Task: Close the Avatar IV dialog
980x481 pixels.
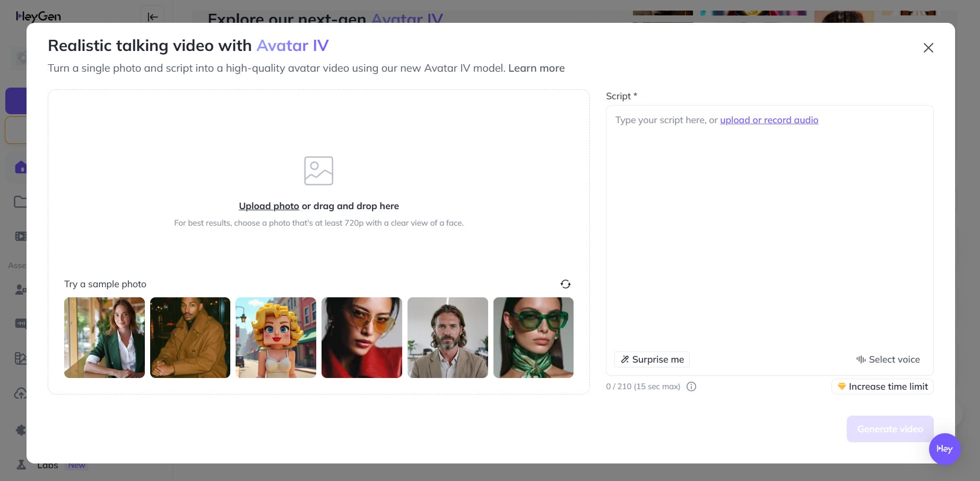Action: 928,48
